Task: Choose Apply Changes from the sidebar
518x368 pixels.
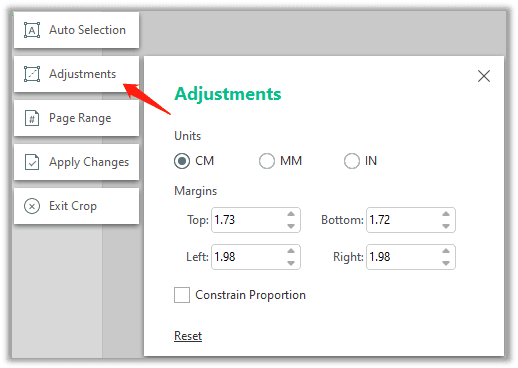Action: (76, 162)
